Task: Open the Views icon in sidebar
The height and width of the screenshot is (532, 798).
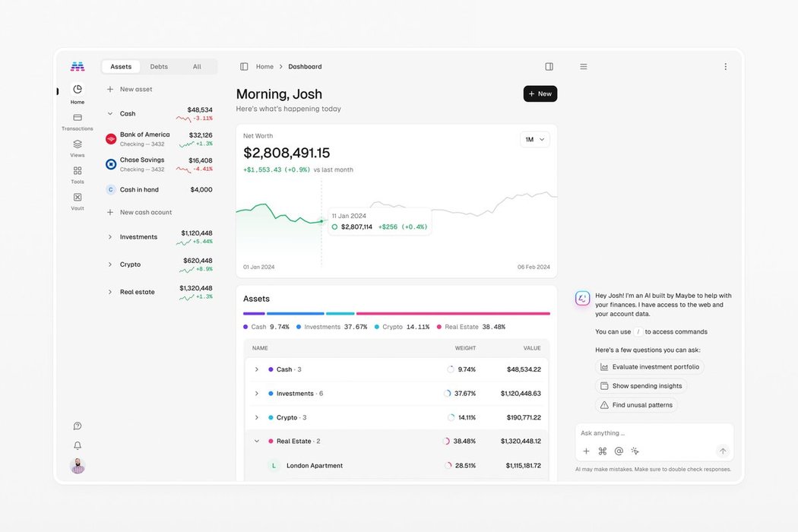Action: pos(77,144)
